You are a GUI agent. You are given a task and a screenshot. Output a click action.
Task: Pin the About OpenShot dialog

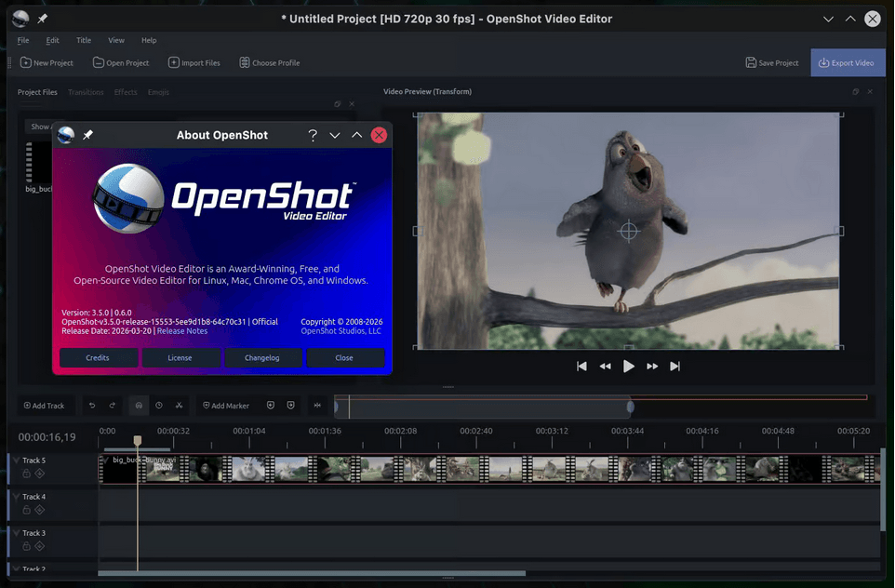88,134
